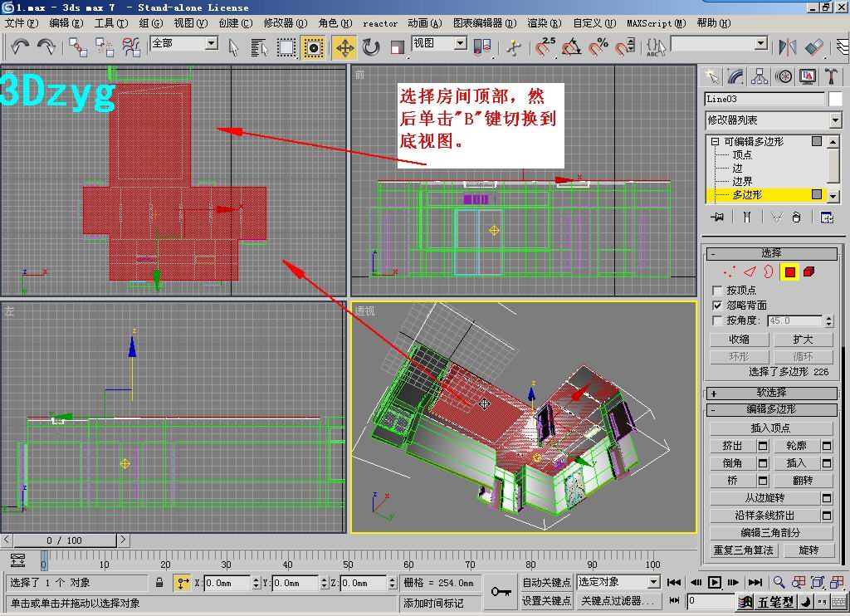Enable the 按顶点 checkbox
Viewport: 850px width, 616px height.
pos(718,291)
